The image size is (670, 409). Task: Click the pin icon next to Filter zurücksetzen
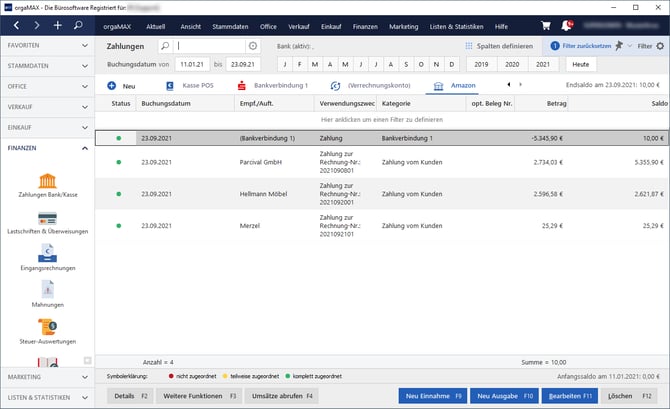click(619, 45)
